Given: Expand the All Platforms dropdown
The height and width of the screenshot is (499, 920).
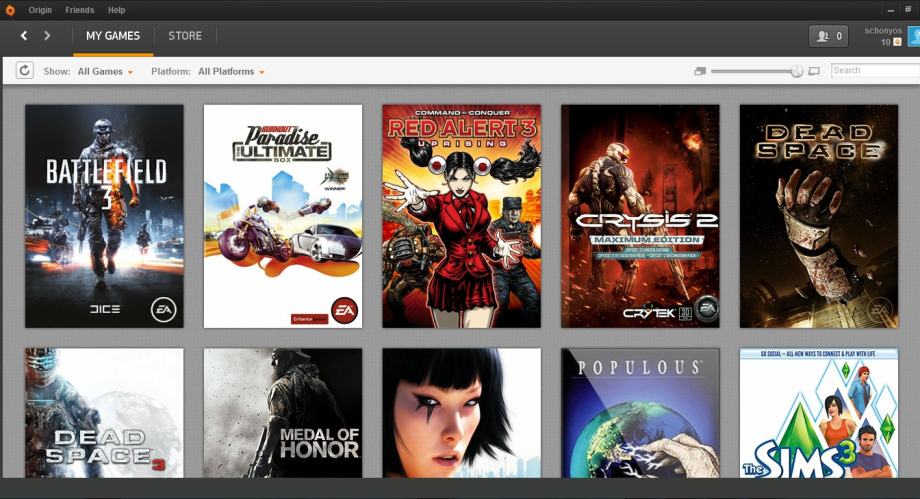Looking at the screenshot, I should pyautogui.click(x=231, y=72).
